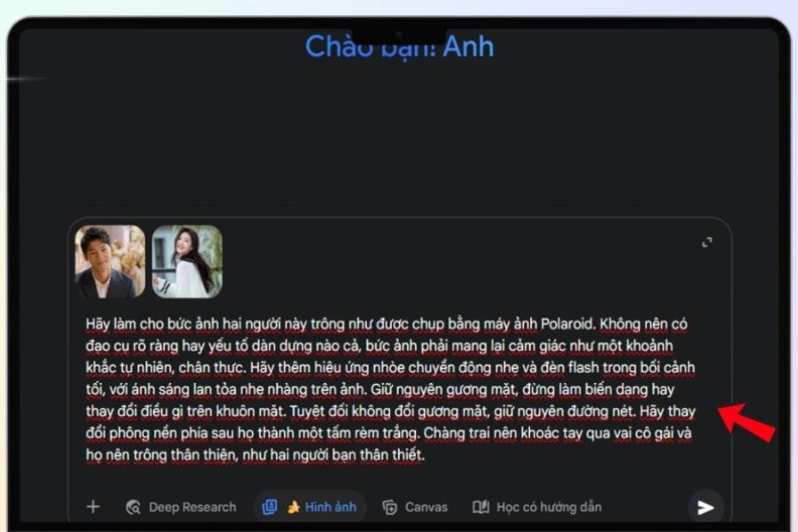Click the Deep Research magnifier icon
798x532 pixels.
[x=133, y=507]
